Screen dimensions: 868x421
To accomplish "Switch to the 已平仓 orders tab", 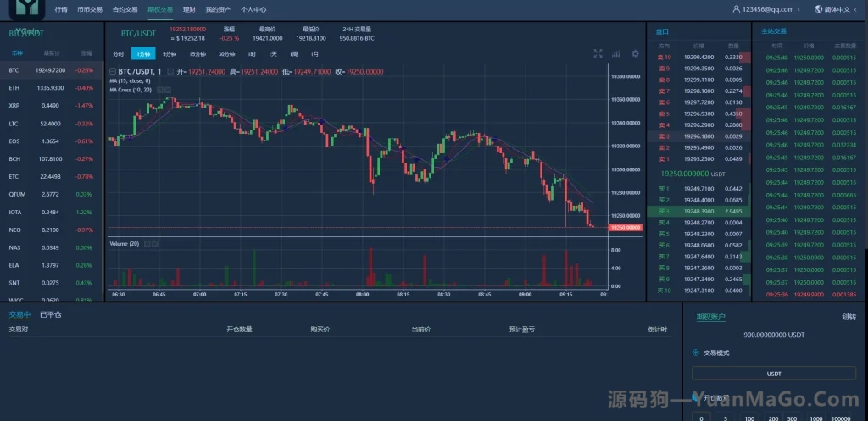I will pos(50,315).
